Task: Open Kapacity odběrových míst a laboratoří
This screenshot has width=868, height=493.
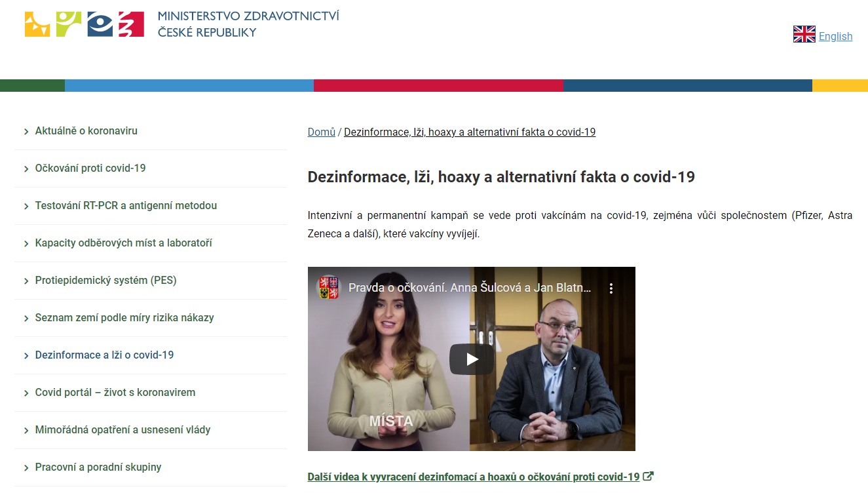Action: (x=123, y=243)
